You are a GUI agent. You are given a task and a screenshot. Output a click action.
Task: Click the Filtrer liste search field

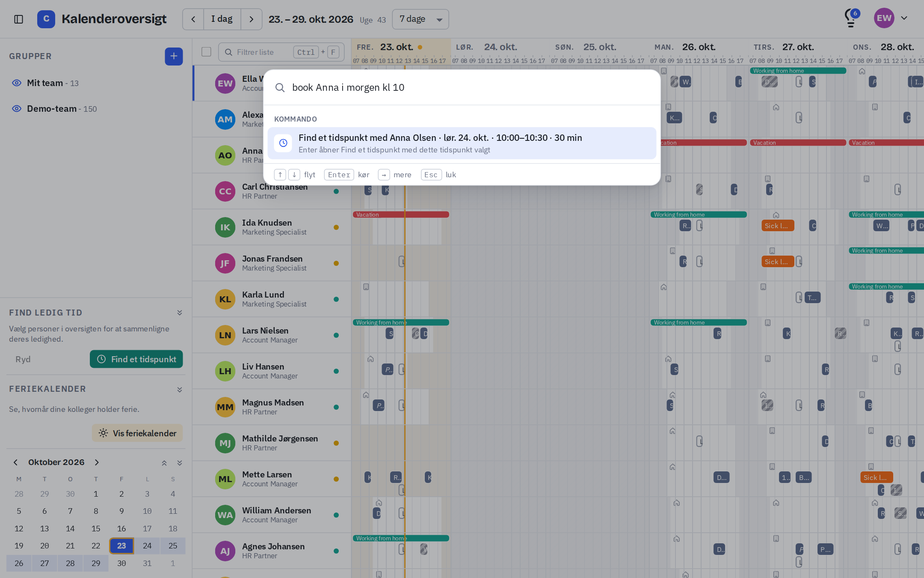click(x=281, y=52)
